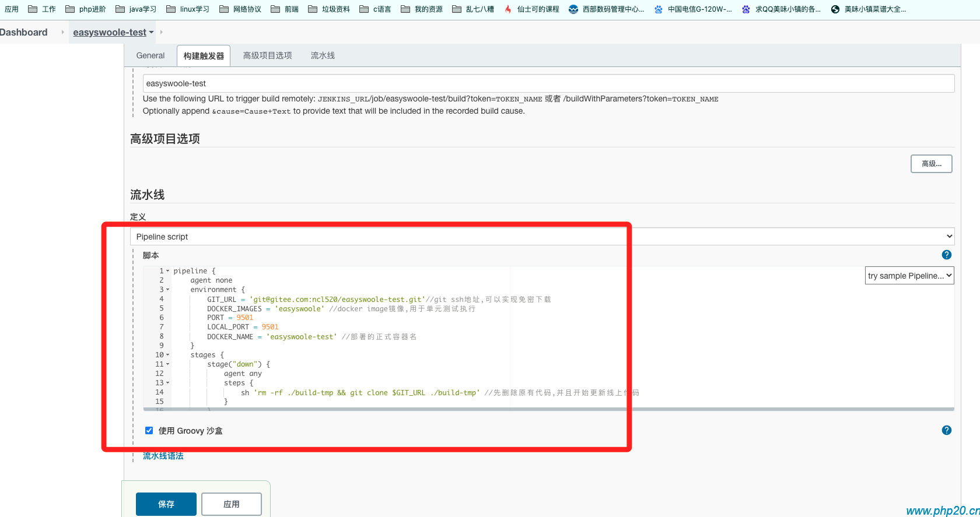Open the try sample Pipeline dropdown
Image resolution: width=980 pixels, height=517 pixels.
(x=909, y=276)
